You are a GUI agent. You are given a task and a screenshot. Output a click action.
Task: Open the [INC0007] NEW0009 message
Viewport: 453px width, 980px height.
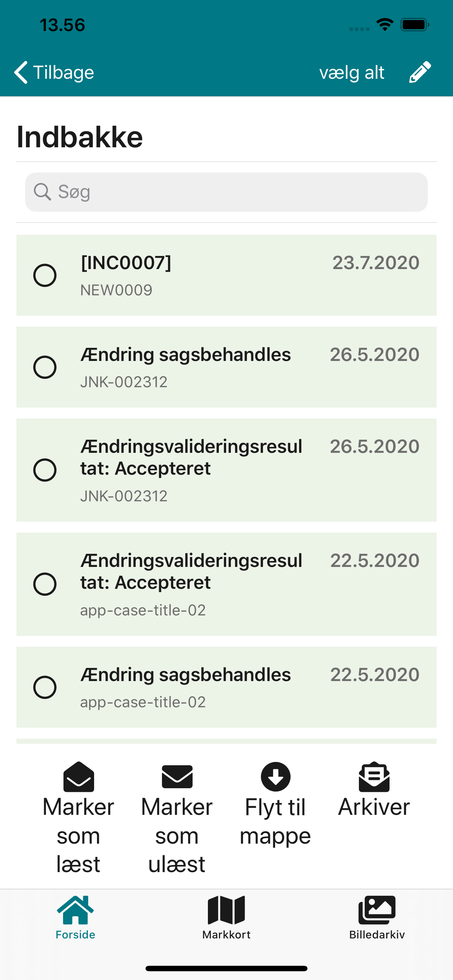click(x=226, y=275)
